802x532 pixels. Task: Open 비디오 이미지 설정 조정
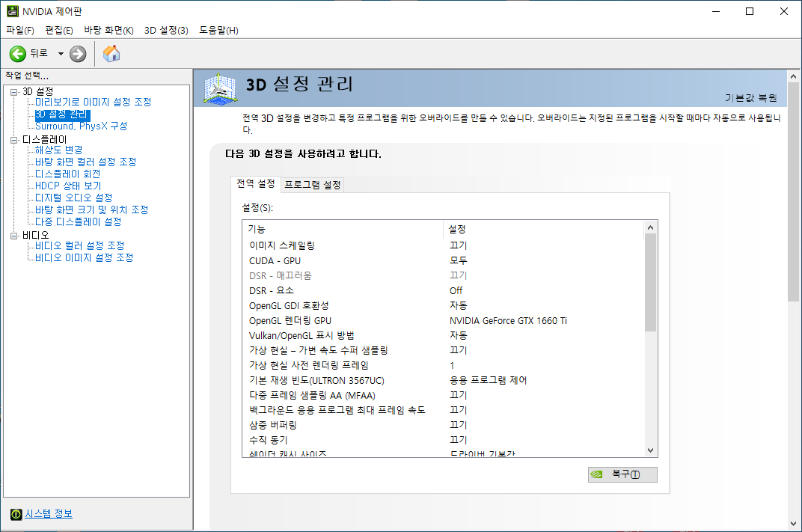85,257
